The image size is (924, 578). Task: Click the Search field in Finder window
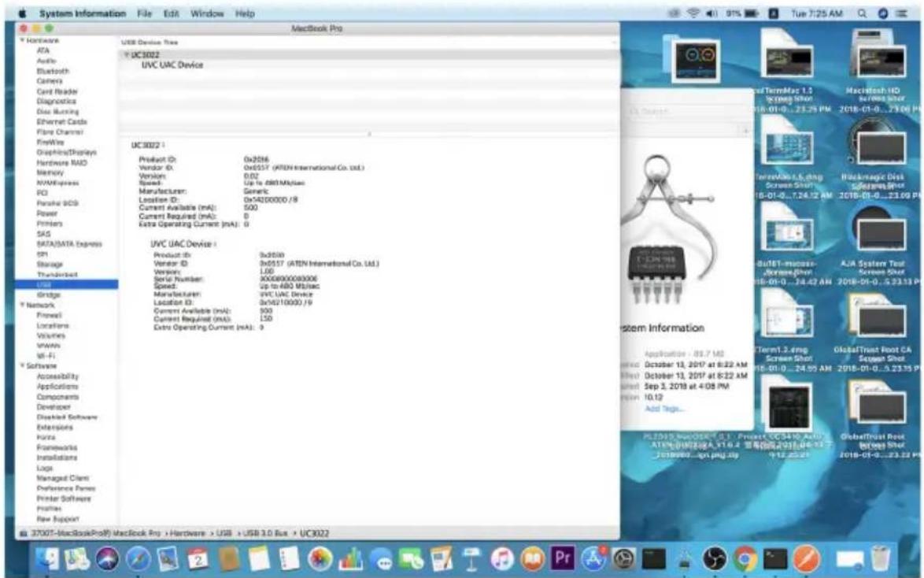pos(686,111)
